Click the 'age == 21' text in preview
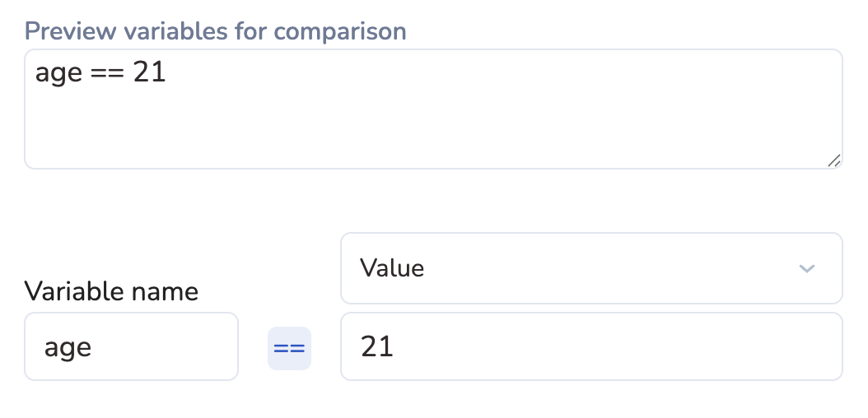Image resolution: width=868 pixels, height=418 pixels. 100,72
